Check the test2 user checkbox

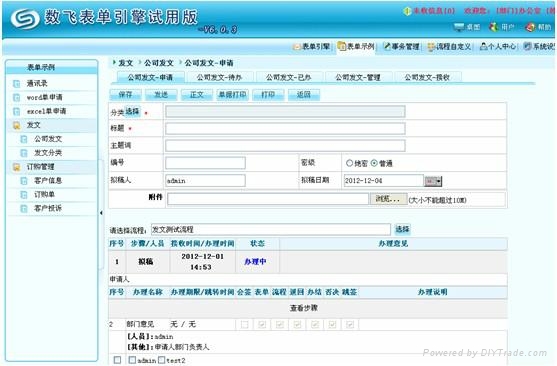point(161,360)
